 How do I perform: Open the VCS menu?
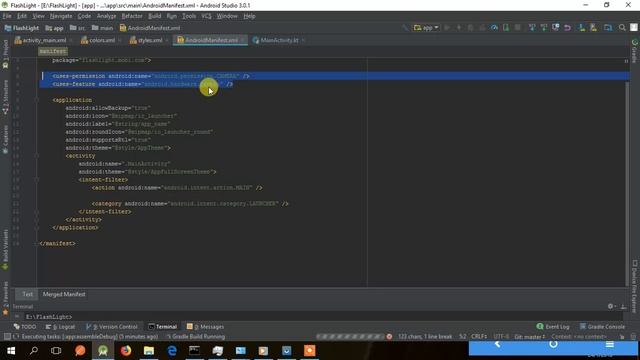coord(207,16)
